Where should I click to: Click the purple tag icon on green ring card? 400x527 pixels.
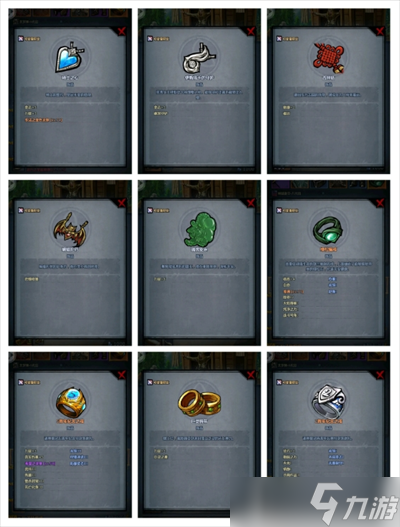279,210
